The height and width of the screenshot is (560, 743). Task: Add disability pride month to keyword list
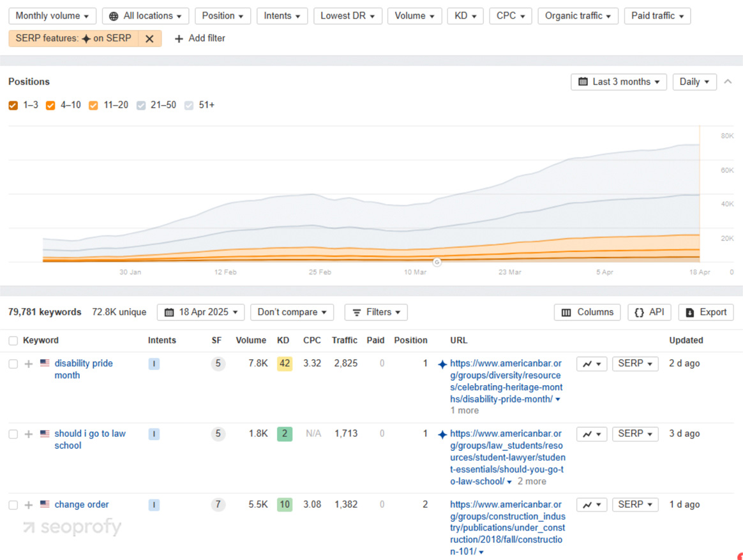(29, 364)
